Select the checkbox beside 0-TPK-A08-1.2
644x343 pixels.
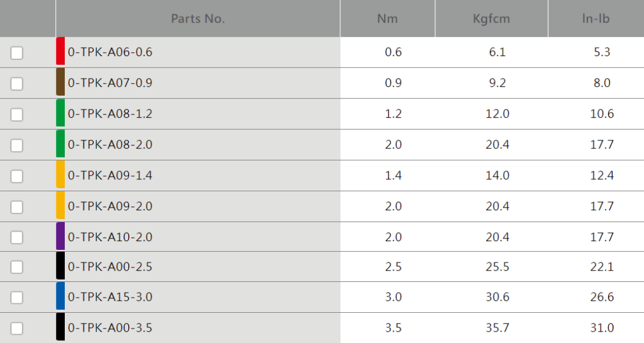pyautogui.click(x=17, y=114)
